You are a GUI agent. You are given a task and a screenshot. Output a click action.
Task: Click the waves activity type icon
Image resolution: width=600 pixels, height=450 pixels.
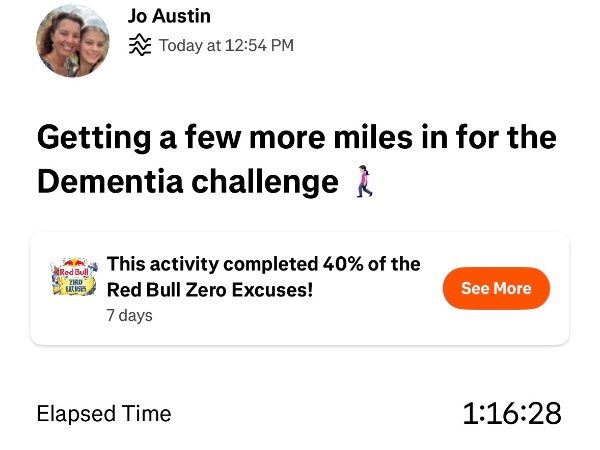(140, 46)
